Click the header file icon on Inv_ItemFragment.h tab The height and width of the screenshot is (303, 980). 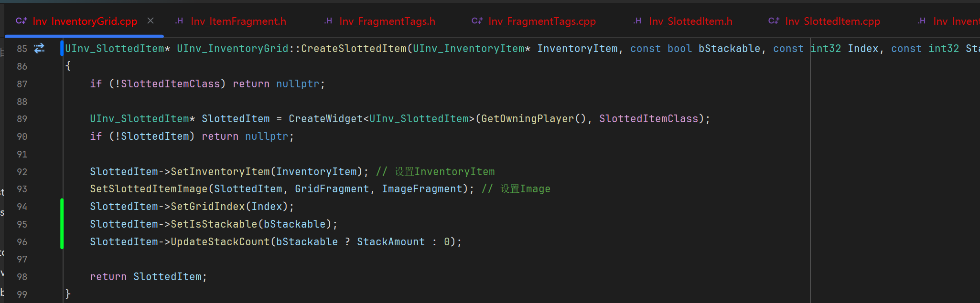click(179, 21)
